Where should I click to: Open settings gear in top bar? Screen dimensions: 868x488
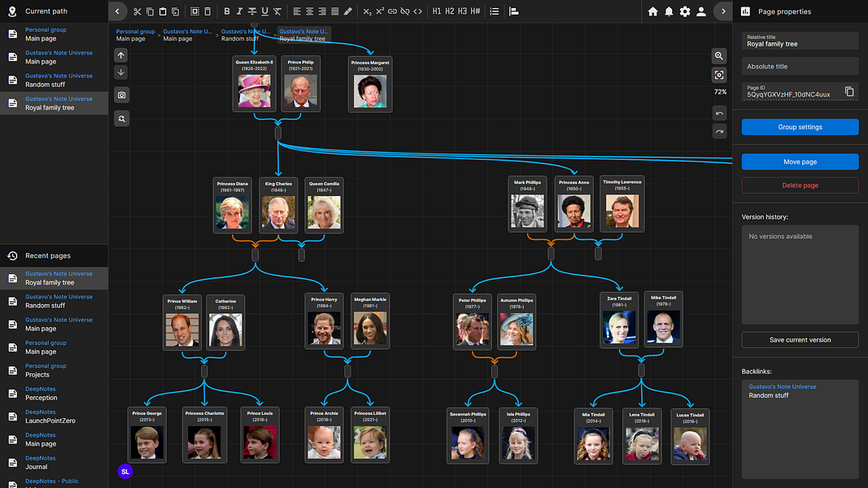[685, 11]
